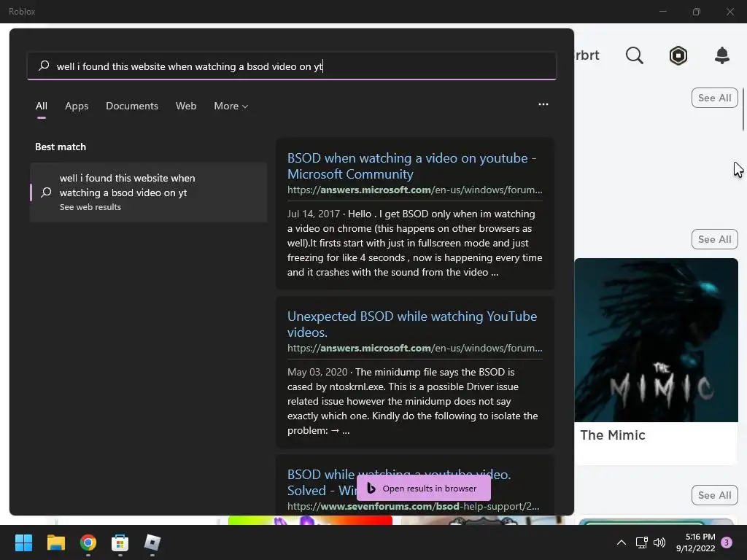Switch to the Web tab
Viewport: 747px width, 560px height.
(186, 106)
